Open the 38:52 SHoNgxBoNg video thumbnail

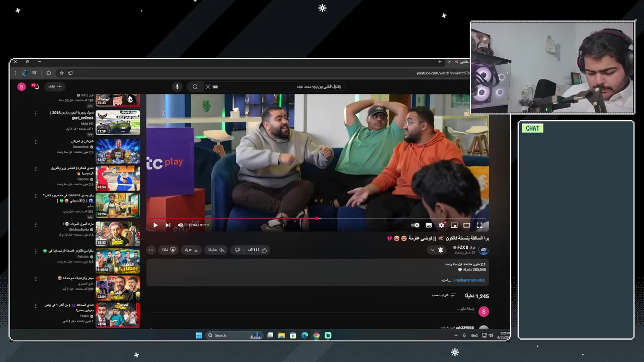pos(118,234)
